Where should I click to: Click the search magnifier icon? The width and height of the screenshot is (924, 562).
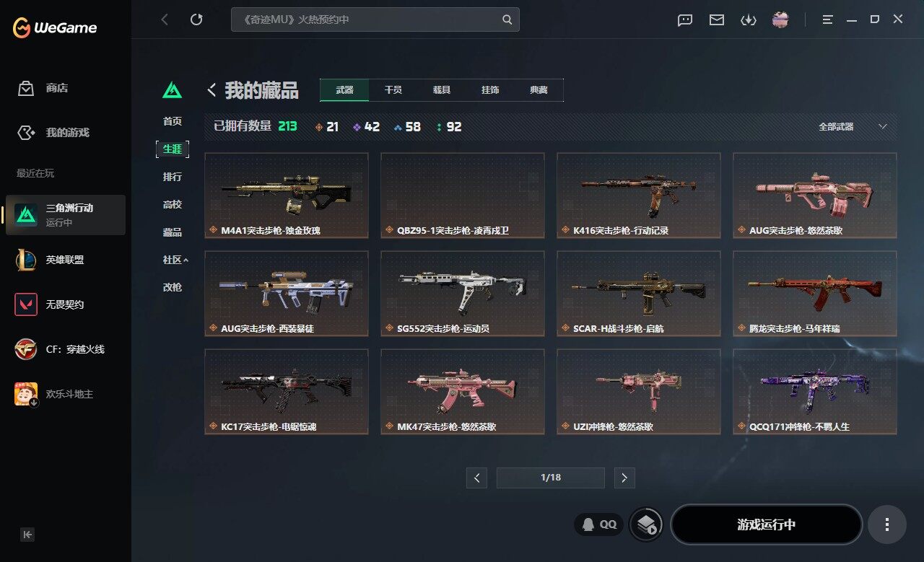[507, 19]
